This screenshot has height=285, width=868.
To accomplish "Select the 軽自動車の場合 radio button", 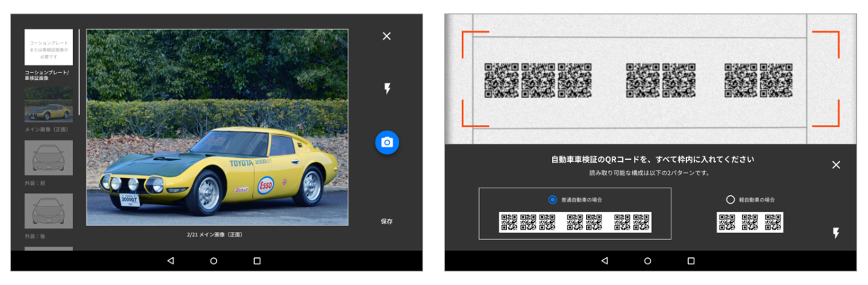I will 730,199.
